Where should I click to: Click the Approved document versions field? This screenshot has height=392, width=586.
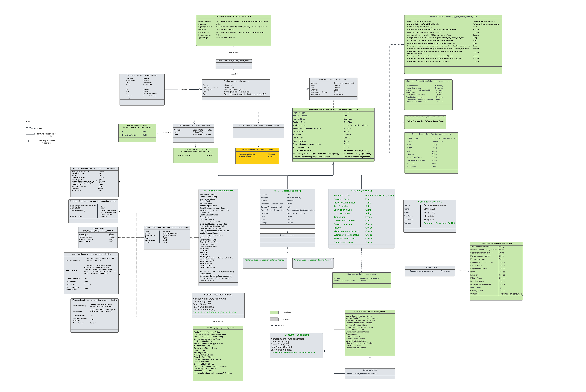[x=418, y=102]
